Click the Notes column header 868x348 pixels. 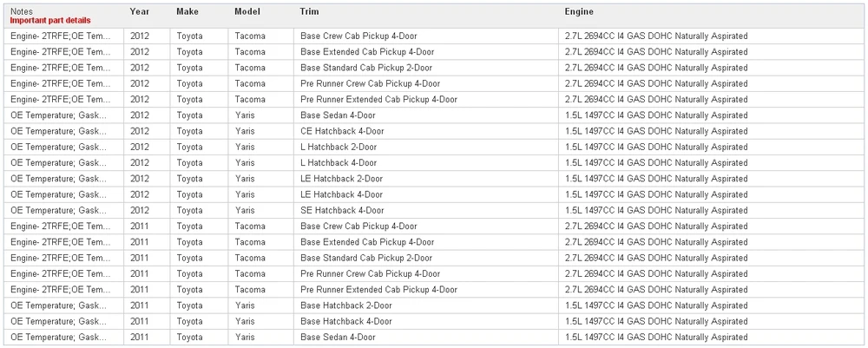pyautogui.click(x=21, y=11)
